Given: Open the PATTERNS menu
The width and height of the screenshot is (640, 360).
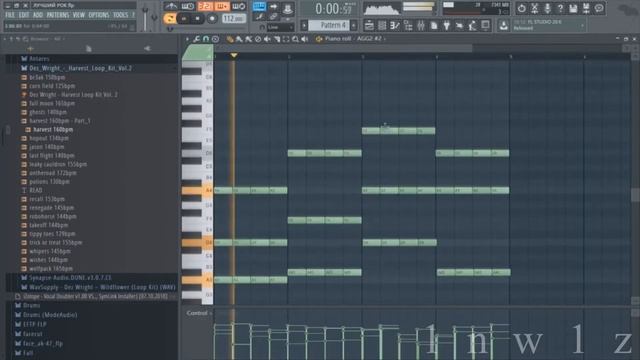Looking at the screenshot, I should click(x=58, y=15).
